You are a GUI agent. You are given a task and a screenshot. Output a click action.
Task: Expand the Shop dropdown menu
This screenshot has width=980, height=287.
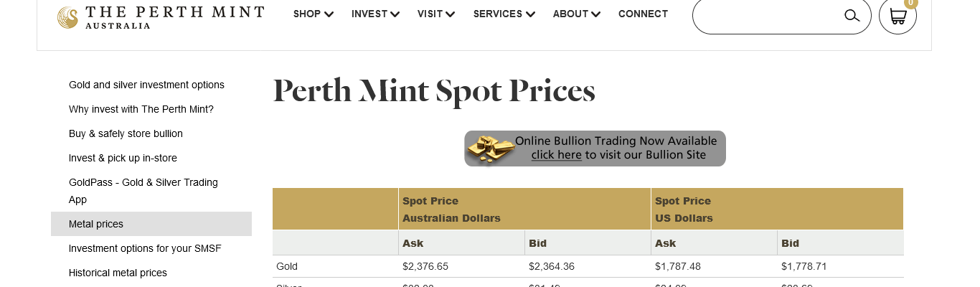pos(313,14)
